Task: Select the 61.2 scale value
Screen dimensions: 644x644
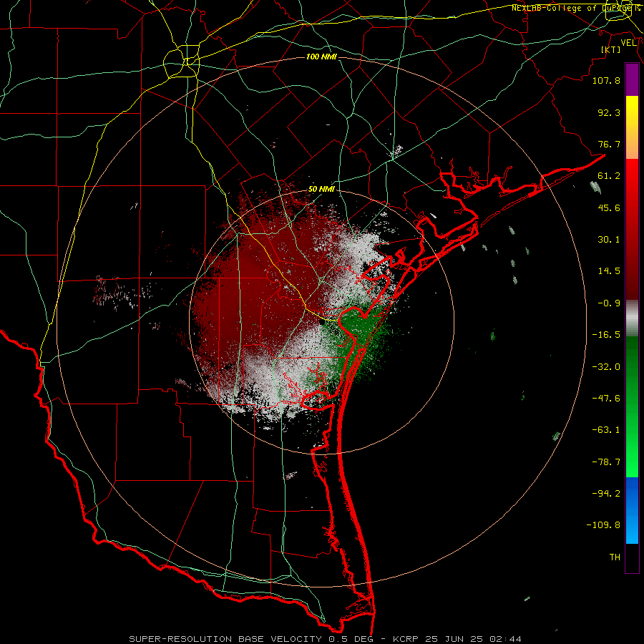Action: [x=609, y=176]
